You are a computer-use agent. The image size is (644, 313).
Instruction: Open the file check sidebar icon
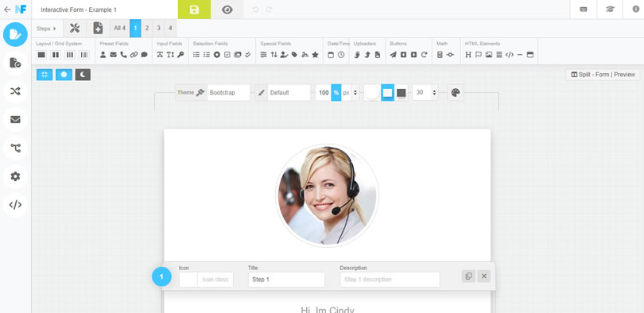coord(15,63)
